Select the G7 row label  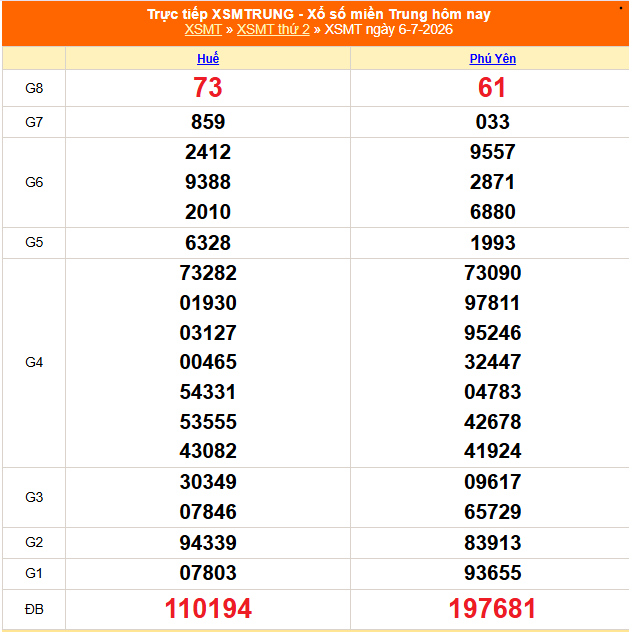click(x=34, y=122)
